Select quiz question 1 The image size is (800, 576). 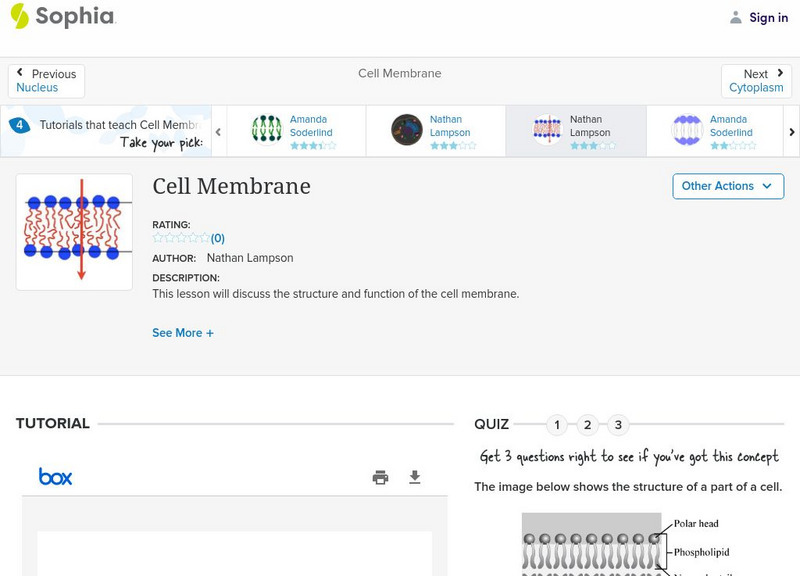[557, 425]
